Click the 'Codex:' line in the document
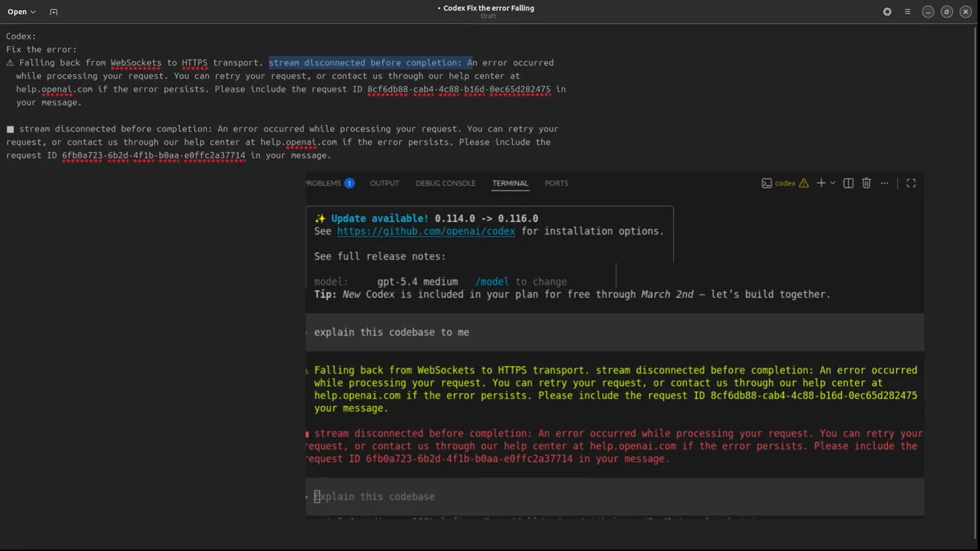Screen dimensions: 980x551 coord(21,36)
